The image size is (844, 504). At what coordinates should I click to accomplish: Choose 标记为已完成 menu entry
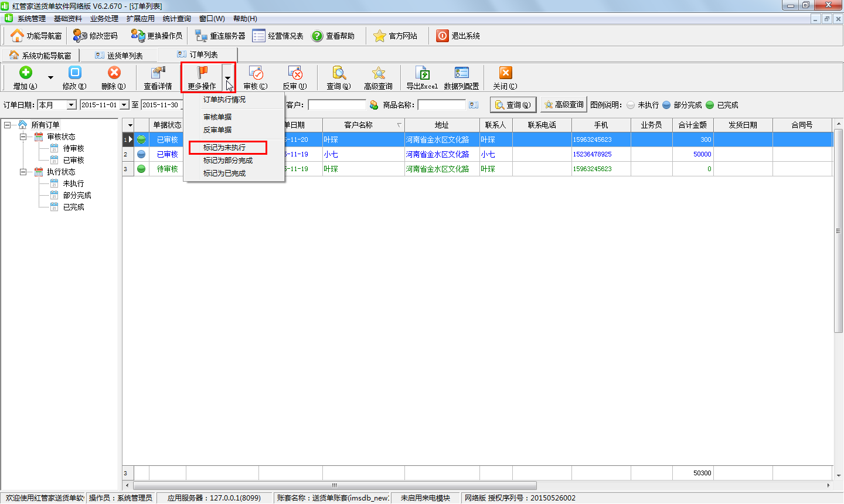pyautogui.click(x=224, y=173)
